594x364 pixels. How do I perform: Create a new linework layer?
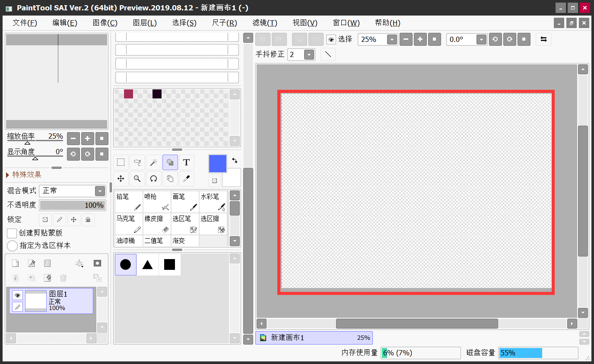click(31, 263)
